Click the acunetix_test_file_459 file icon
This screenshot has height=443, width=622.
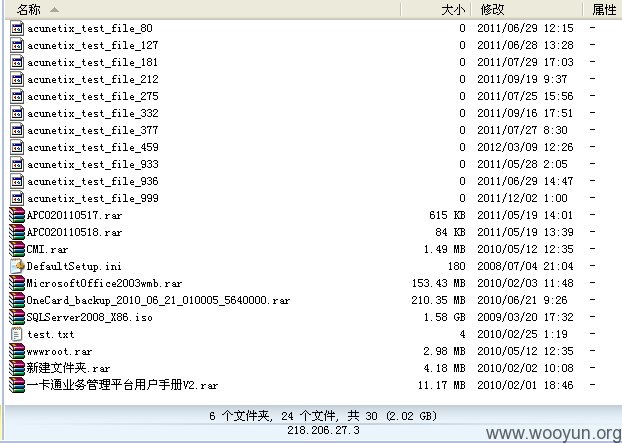click(x=17, y=147)
